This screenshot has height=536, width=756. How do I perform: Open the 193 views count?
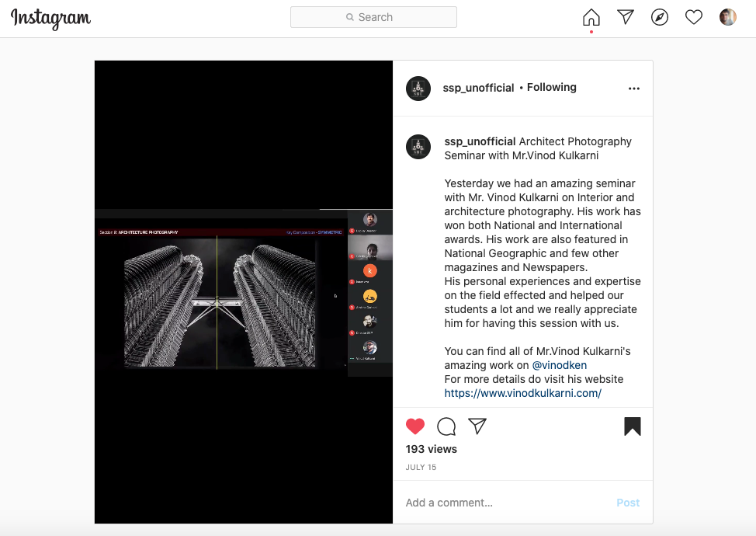(x=431, y=449)
